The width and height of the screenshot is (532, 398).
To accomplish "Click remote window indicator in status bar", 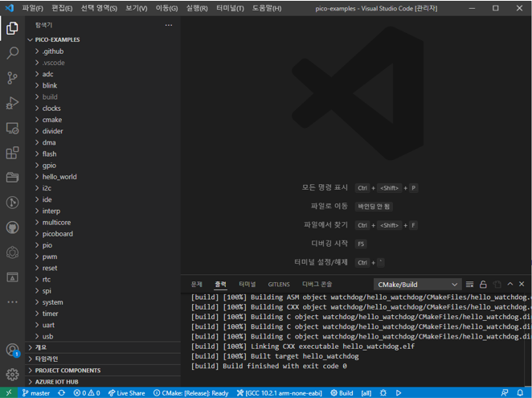I will click(x=9, y=393).
